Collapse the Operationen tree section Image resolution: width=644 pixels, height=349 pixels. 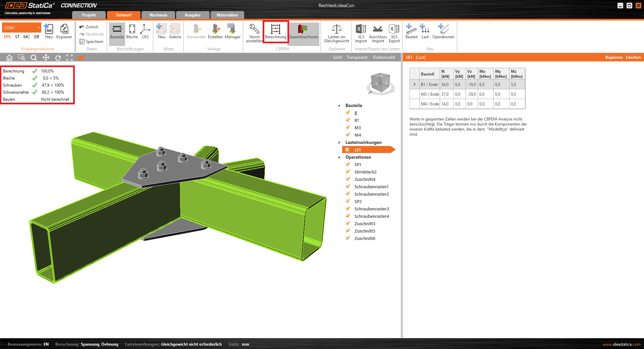(339, 157)
